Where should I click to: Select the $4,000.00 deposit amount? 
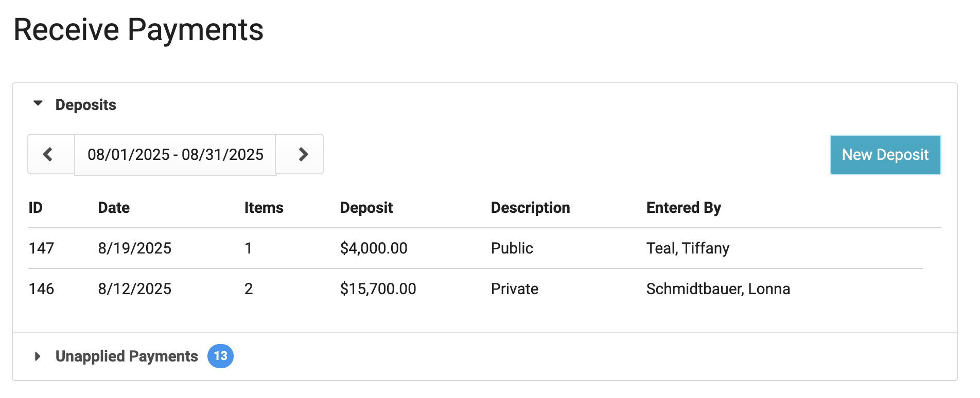pos(373,248)
